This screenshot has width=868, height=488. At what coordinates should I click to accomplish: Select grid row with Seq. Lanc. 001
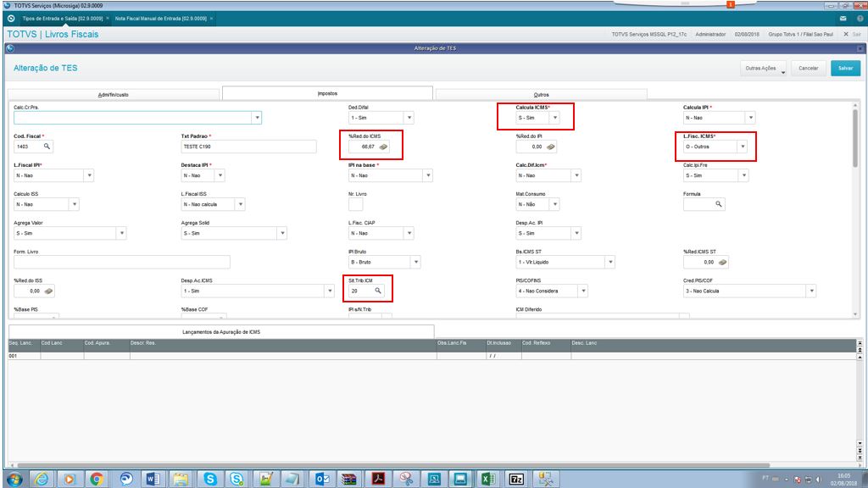point(431,356)
